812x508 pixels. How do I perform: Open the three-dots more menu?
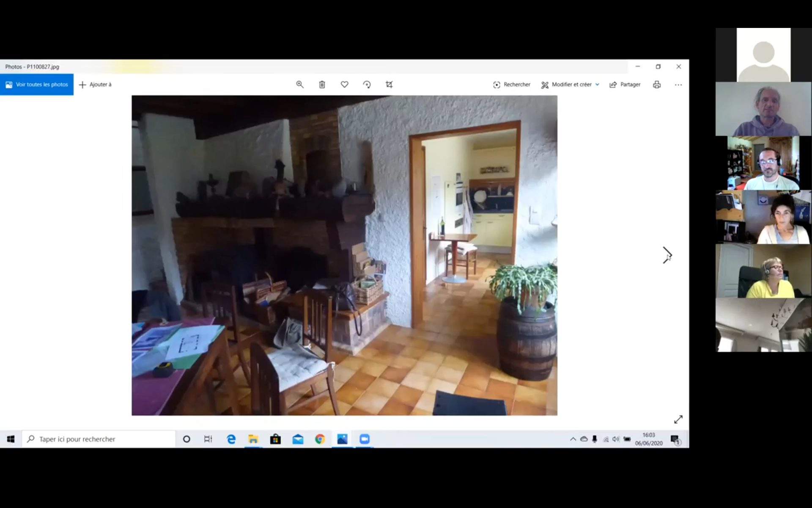click(678, 85)
